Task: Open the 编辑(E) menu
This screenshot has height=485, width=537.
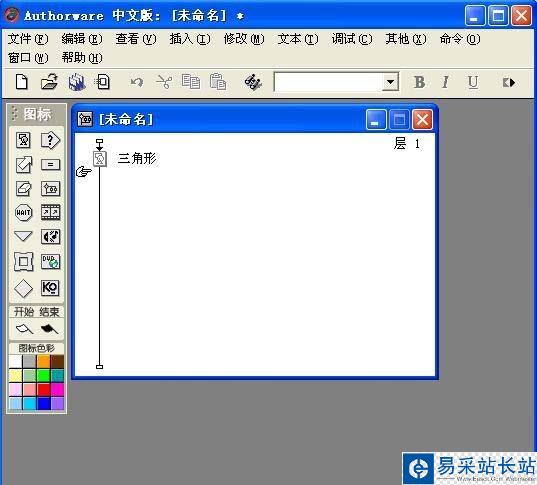Action: [82, 39]
